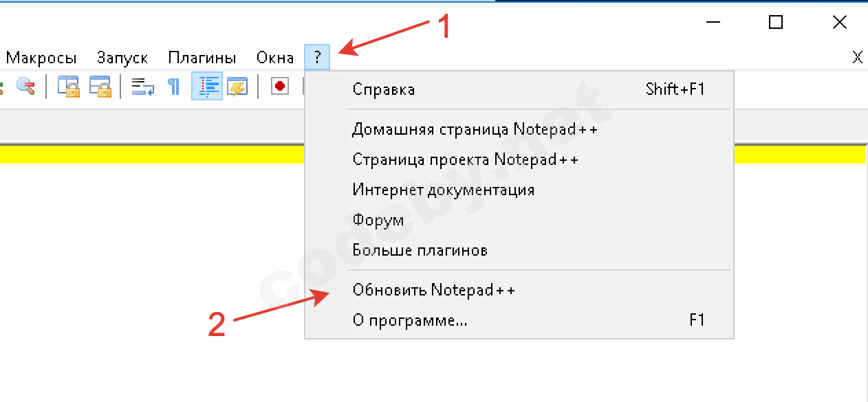The image size is (868, 402).
Task: Close the ? help menu
Action: (x=317, y=58)
